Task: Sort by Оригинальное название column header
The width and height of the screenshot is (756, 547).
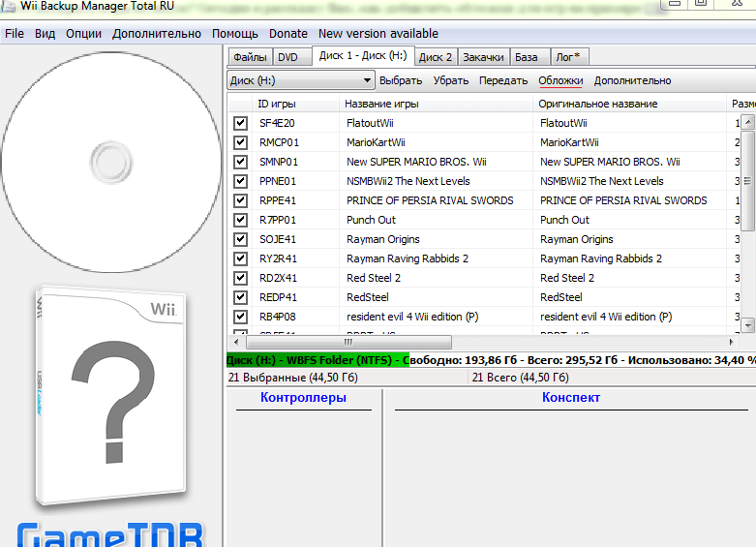Action: (629, 104)
